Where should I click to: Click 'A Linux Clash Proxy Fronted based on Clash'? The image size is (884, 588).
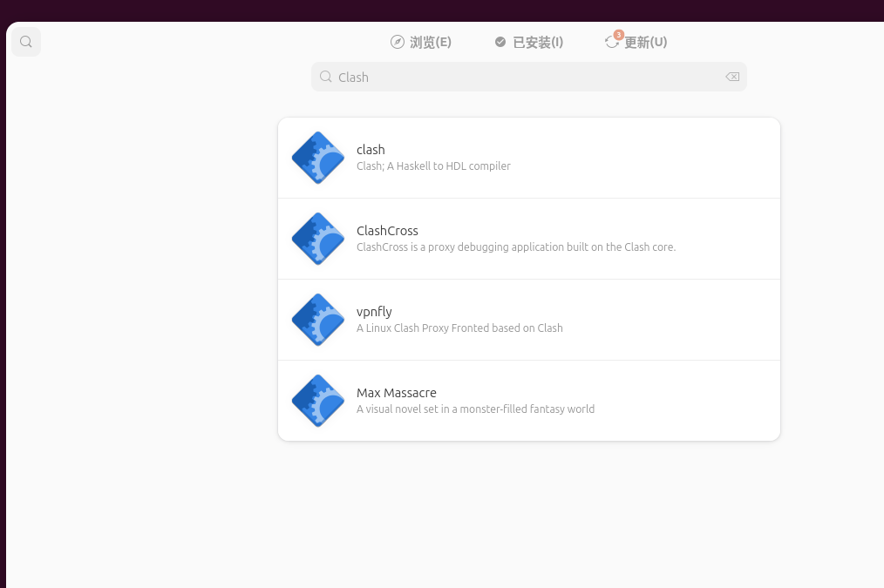tap(459, 328)
